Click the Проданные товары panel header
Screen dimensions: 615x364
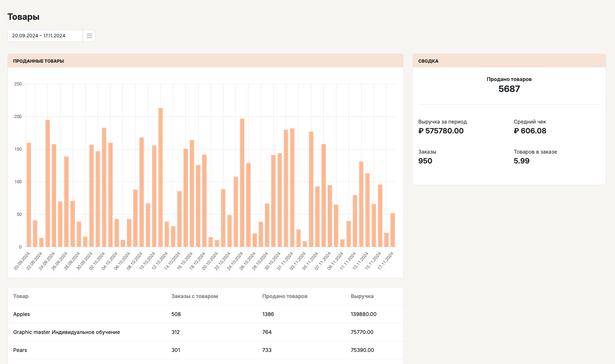point(39,61)
